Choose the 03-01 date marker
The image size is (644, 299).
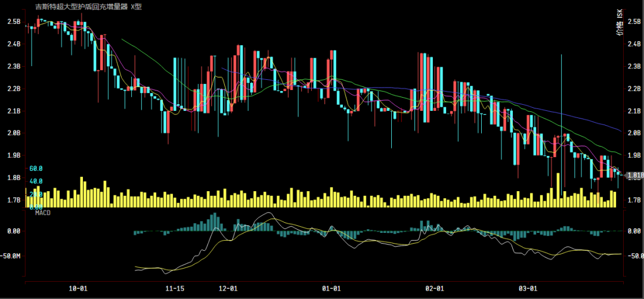pyautogui.click(x=528, y=288)
